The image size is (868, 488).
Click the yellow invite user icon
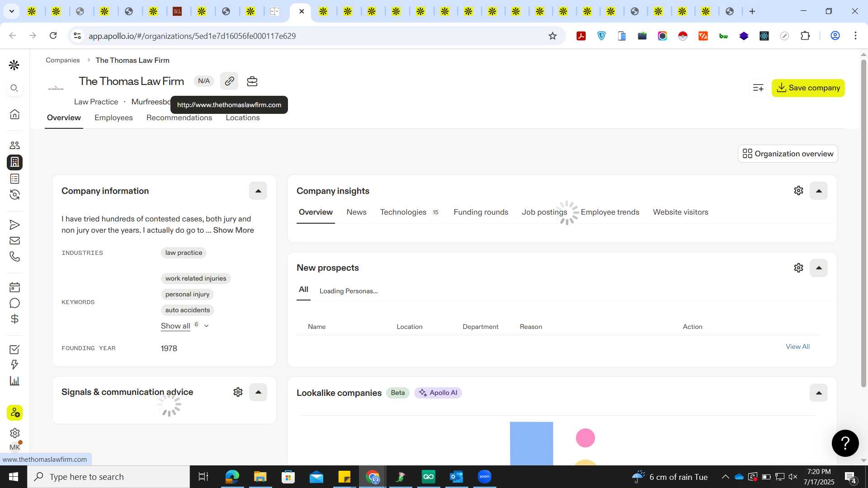point(14,413)
